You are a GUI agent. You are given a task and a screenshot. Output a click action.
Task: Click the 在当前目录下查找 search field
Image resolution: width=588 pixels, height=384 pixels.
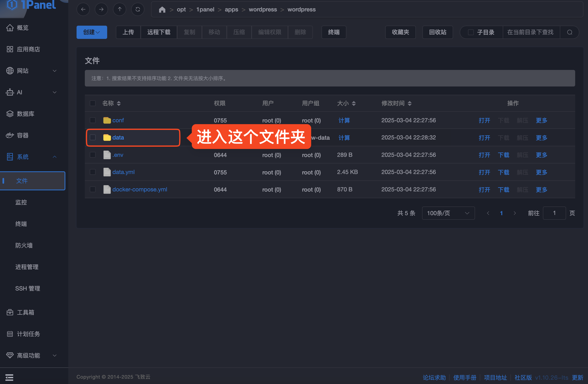click(531, 32)
